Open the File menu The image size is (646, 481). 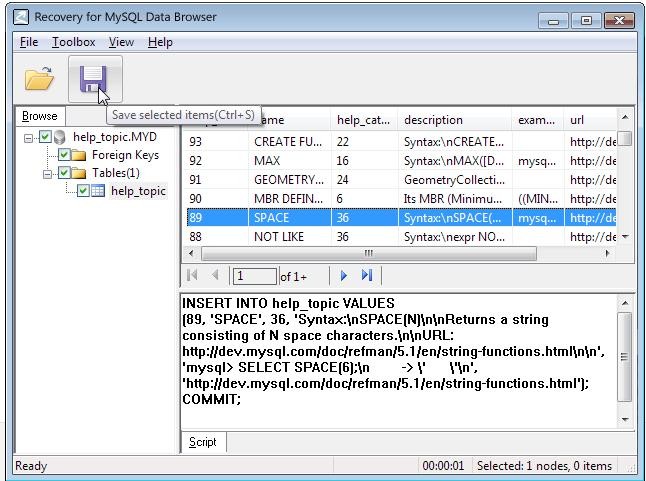[x=29, y=42]
